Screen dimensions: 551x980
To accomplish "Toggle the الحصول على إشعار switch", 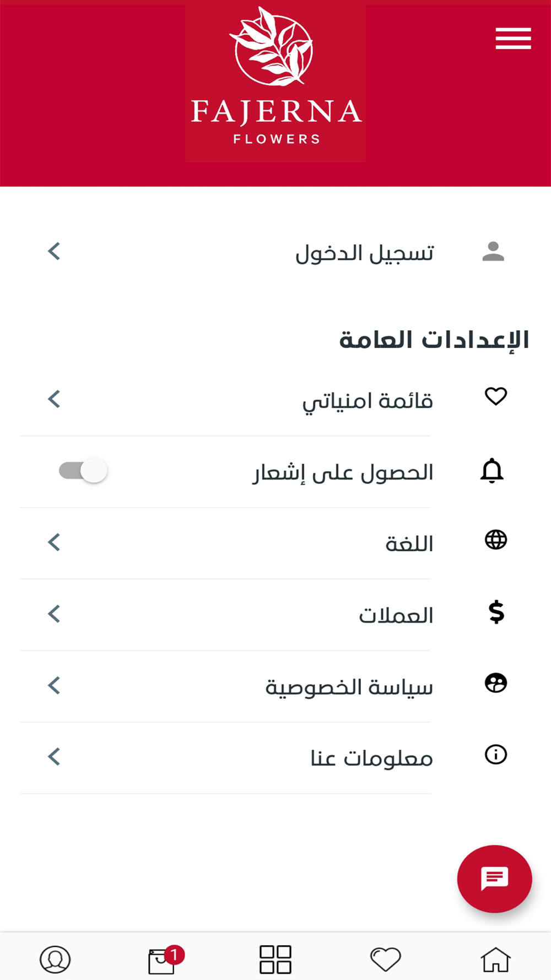I will [x=83, y=471].
